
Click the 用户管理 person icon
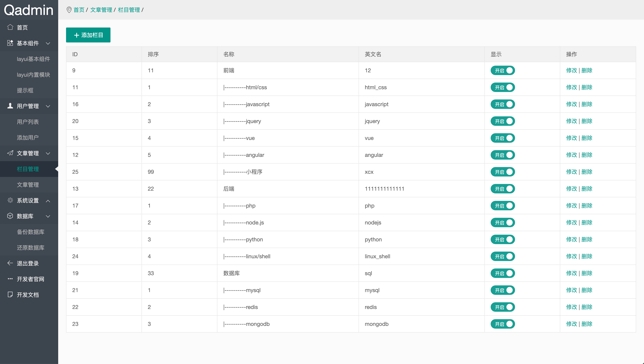(10, 106)
